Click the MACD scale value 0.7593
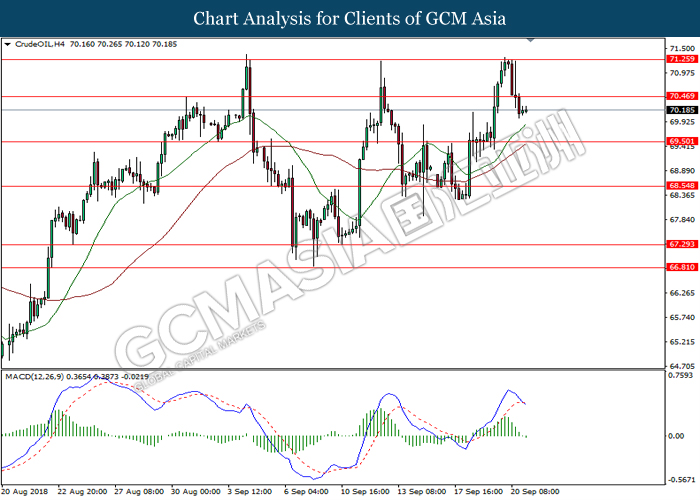The image size is (700, 500). point(680,375)
